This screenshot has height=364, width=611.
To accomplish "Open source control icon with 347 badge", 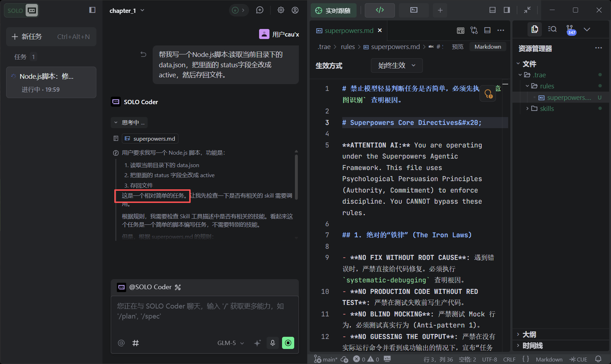I will tap(570, 30).
